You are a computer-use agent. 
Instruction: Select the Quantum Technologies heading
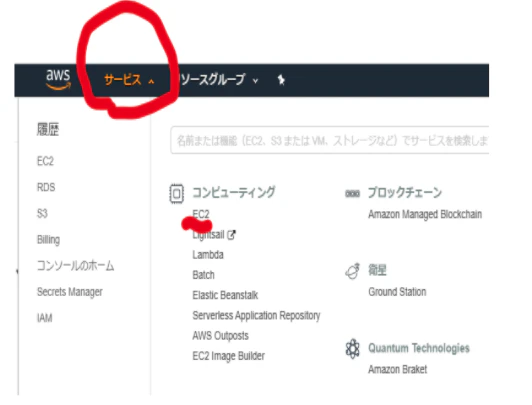tap(419, 348)
